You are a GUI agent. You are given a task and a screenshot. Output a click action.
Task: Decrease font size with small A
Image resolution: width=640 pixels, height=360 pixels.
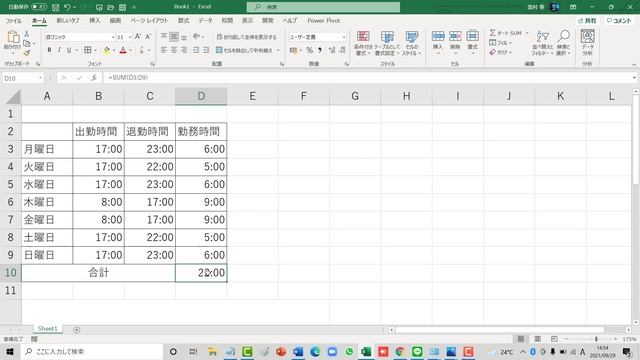(148, 37)
